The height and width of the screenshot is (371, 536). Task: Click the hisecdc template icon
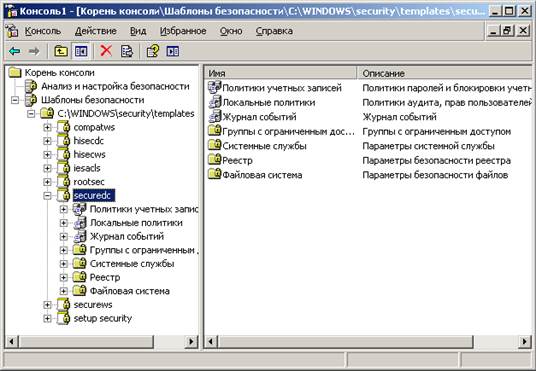(x=64, y=141)
